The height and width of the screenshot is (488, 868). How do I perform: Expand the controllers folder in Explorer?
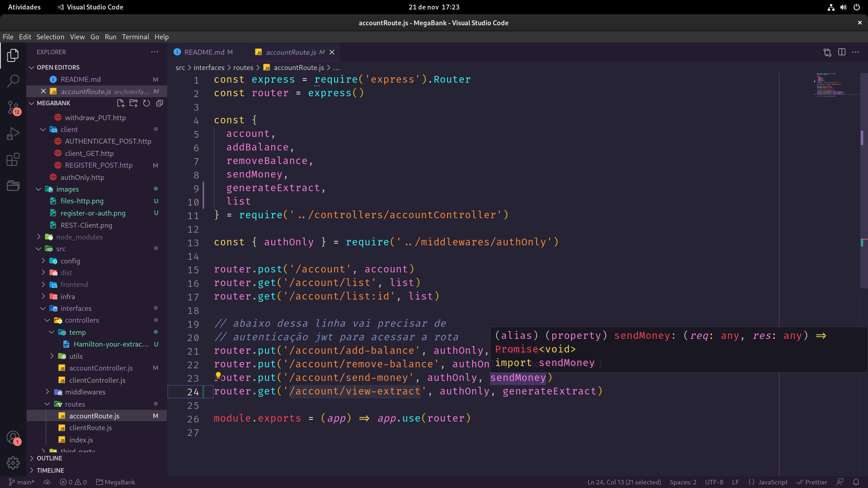click(x=82, y=320)
